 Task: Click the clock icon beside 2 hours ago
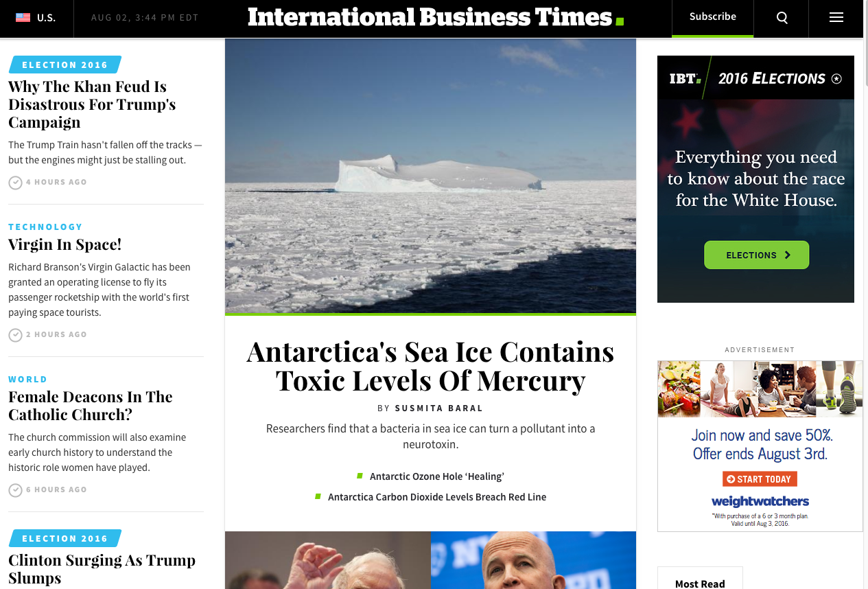pos(15,335)
